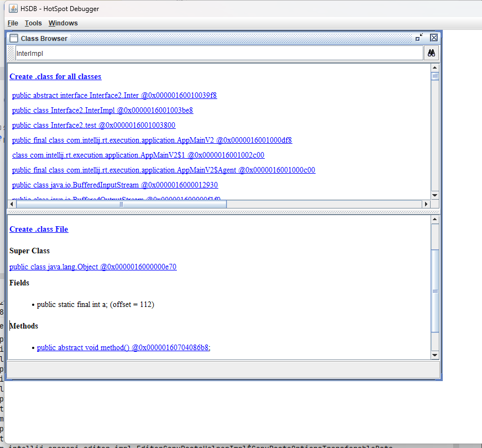This screenshot has height=448, width=482.
Task: Click left arrow of horizontal scrollbar
Action: tap(12, 204)
